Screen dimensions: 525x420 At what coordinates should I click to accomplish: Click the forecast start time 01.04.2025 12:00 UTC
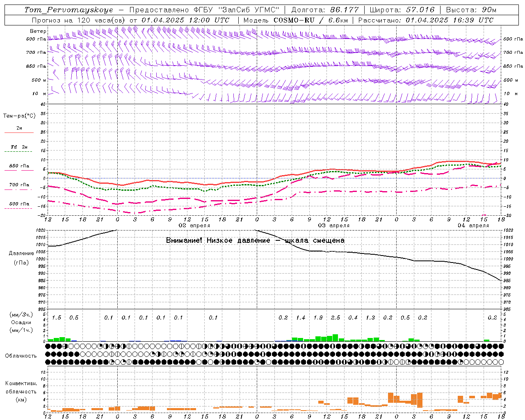[x=185, y=20]
